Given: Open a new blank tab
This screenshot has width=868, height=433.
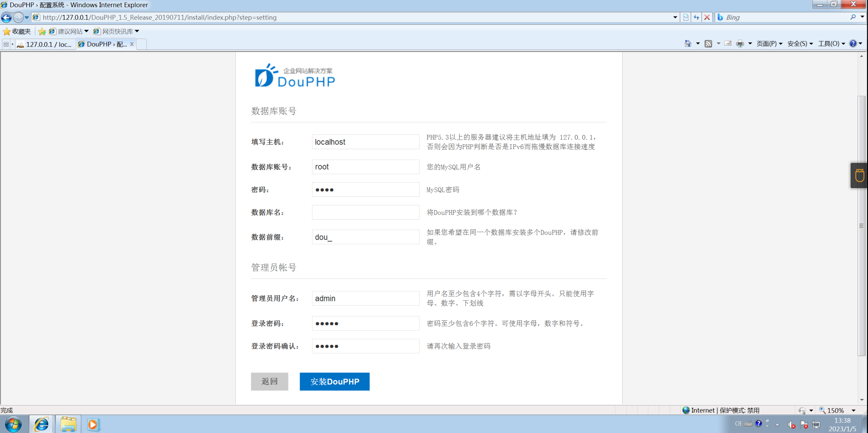Looking at the screenshot, I should pyautogui.click(x=142, y=44).
